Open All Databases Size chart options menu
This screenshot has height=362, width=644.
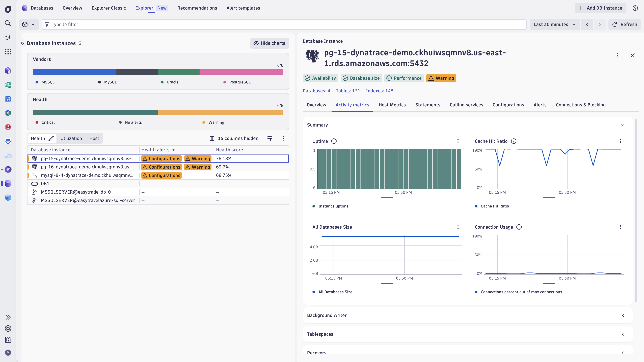pyautogui.click(x=458, y=227)
